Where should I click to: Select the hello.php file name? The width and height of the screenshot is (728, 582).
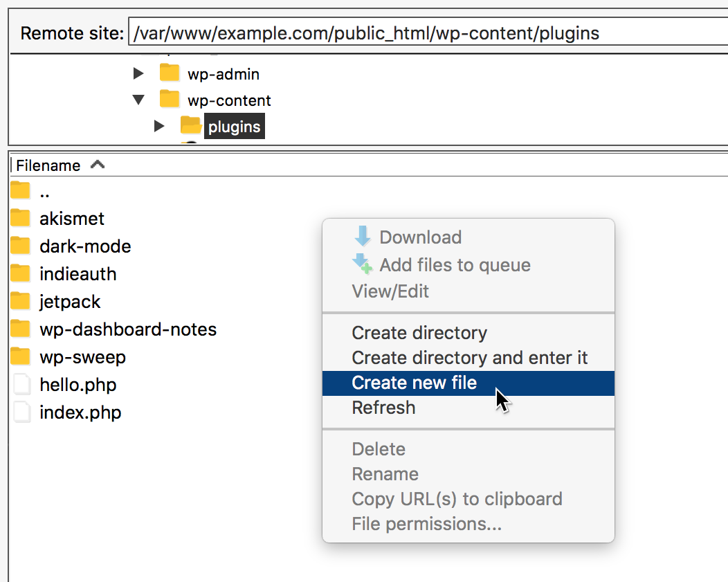tap(78, 385)
